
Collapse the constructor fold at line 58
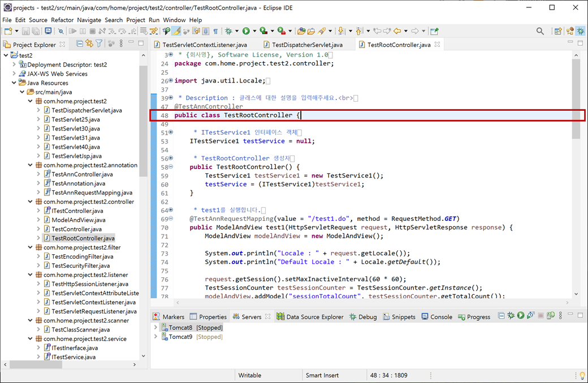click(171, 167)
